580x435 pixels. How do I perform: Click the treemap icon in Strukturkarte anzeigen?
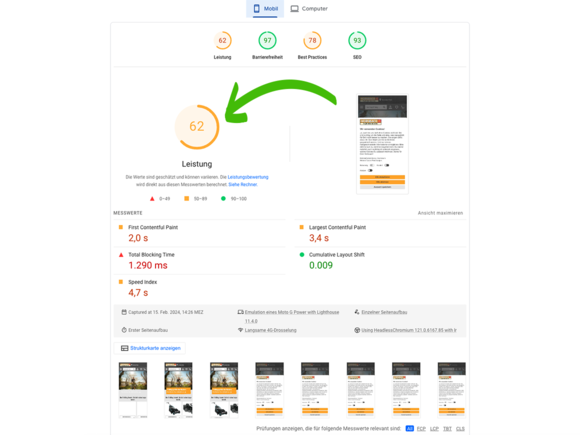pyautogui.click(x=125, y=348)
